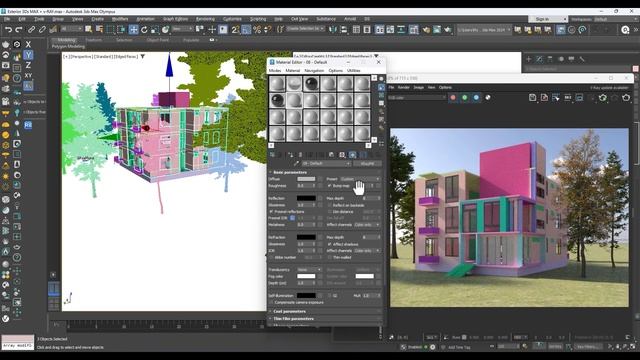
Task: Activate Select and Rotate tool
Action: 144,29
